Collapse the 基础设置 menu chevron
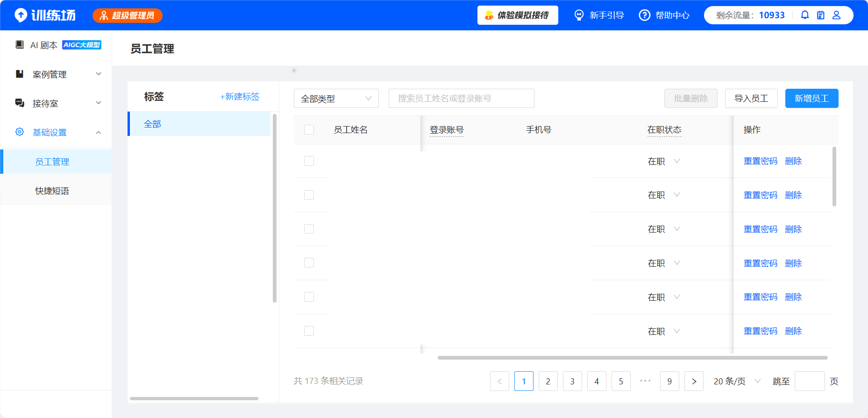 99,132
